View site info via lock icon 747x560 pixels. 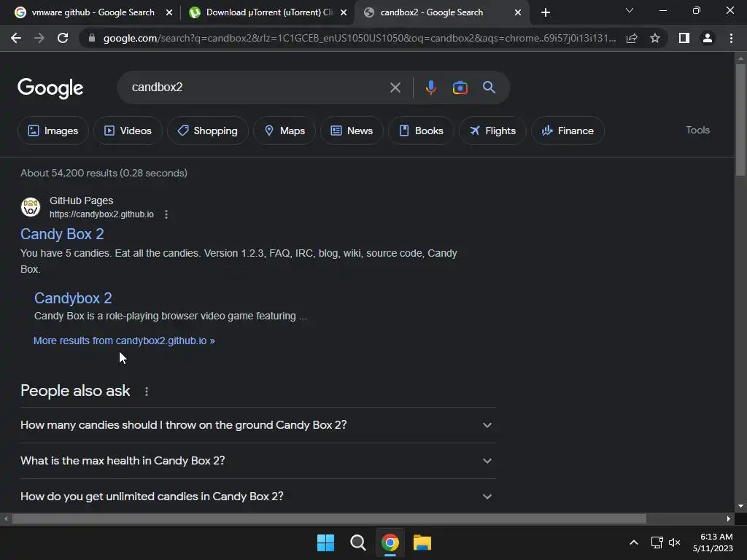pos(92,38)
